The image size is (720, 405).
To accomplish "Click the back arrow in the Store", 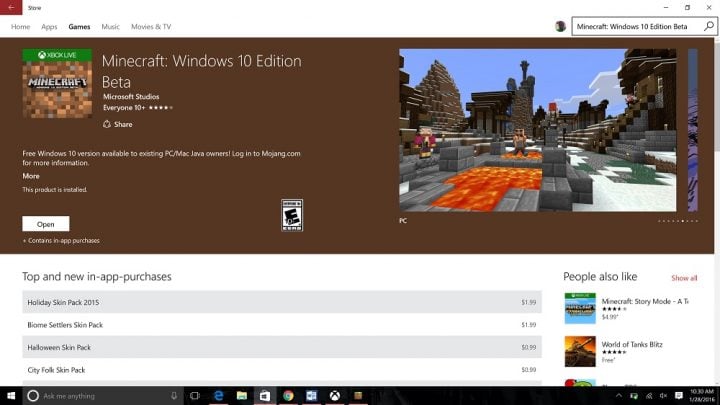I will (9, 8).
